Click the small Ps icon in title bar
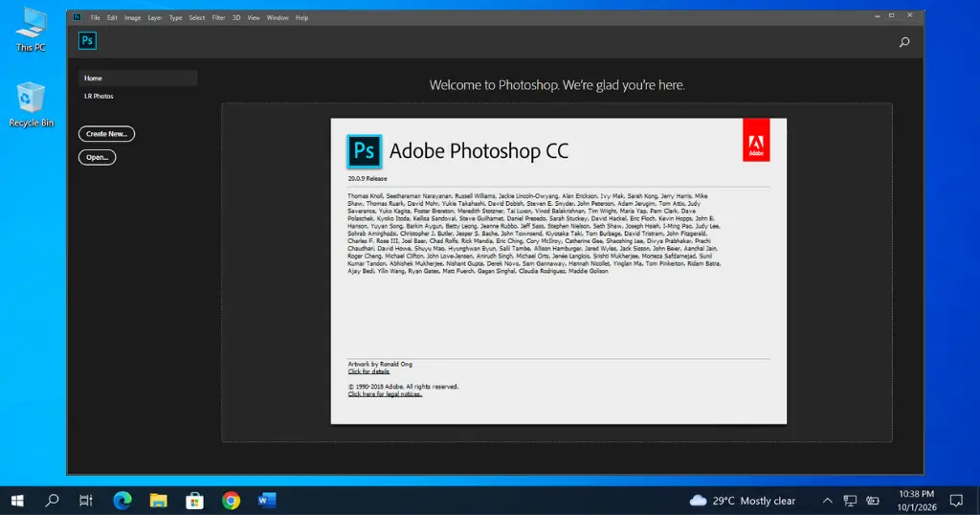980x515 pixels. coord(77,17)
